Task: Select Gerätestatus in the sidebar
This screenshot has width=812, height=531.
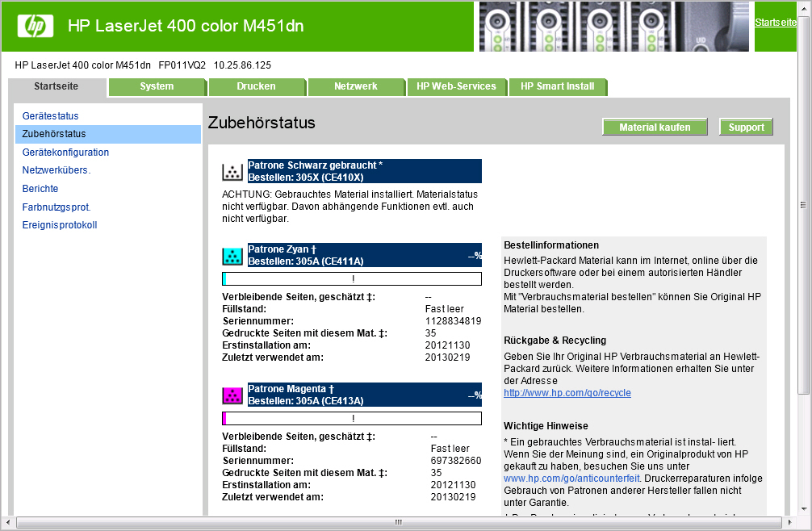Action: [50, 116]
